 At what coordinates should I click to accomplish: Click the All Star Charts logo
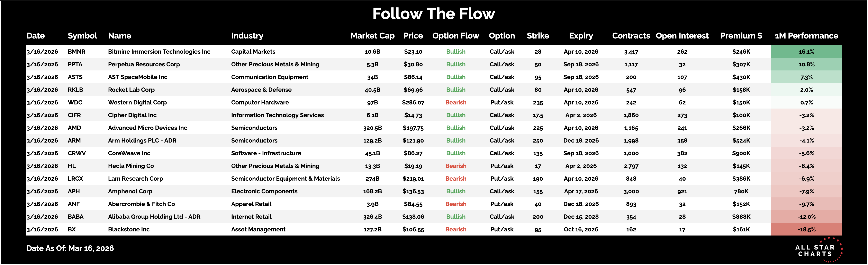818,250
